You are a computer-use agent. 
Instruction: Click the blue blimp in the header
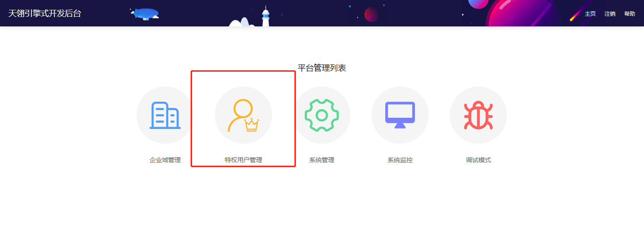[145, 14]
